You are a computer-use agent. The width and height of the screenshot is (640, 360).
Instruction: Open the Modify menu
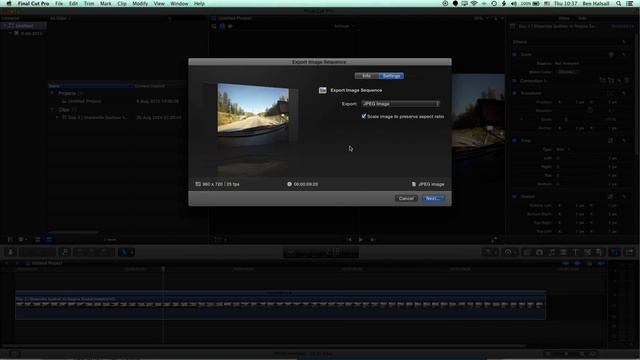click(x=140, y=3)
